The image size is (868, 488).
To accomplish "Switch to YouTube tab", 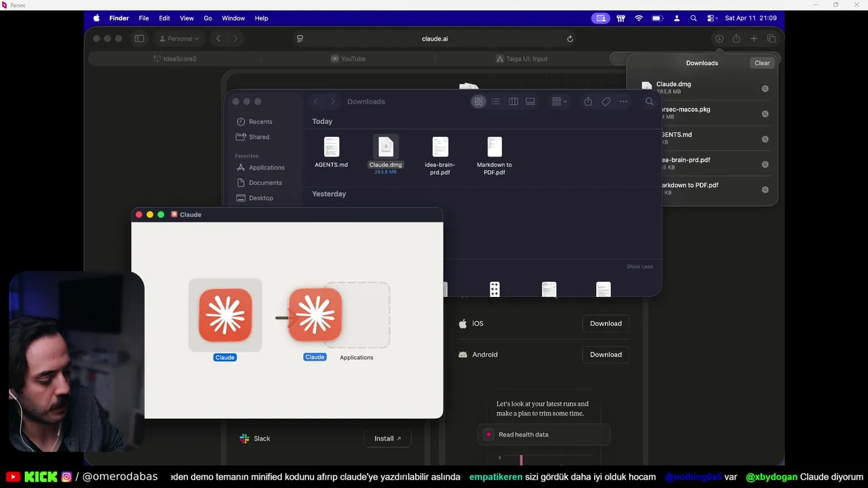I will (349, 59).
